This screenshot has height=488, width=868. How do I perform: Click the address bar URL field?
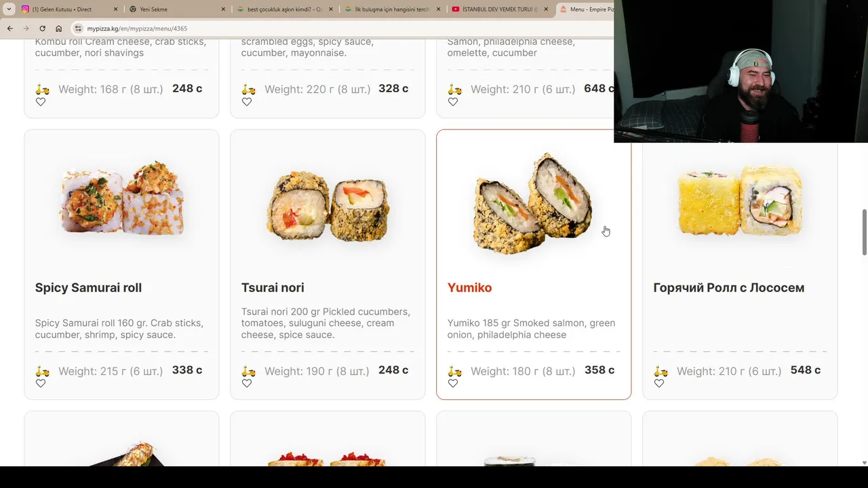(339, 28)
